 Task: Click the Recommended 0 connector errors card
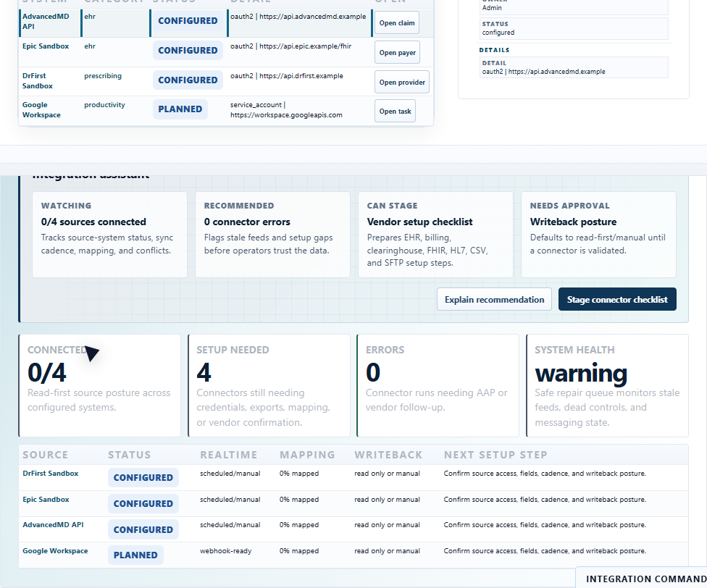(x=272, y=235)
